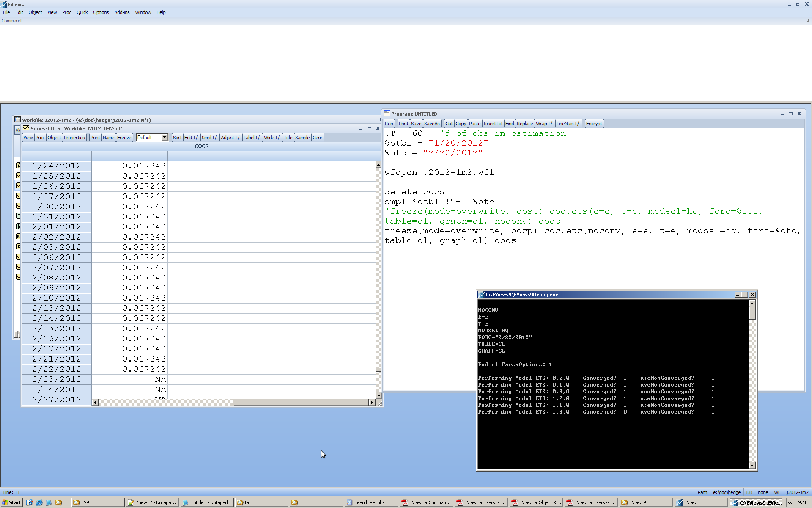
Task: Switch to EV9 folder taskbar button
Action: click(98, 502)
